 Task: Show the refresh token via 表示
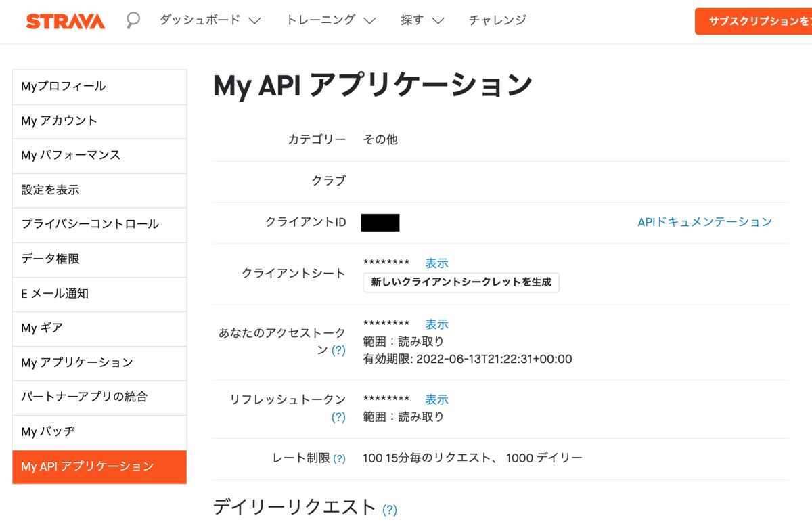436,400
